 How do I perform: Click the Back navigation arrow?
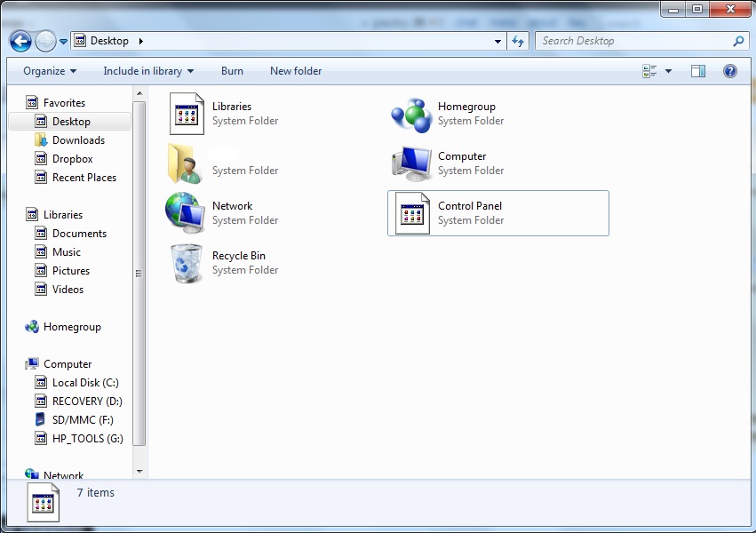click(x=21, y=41)
